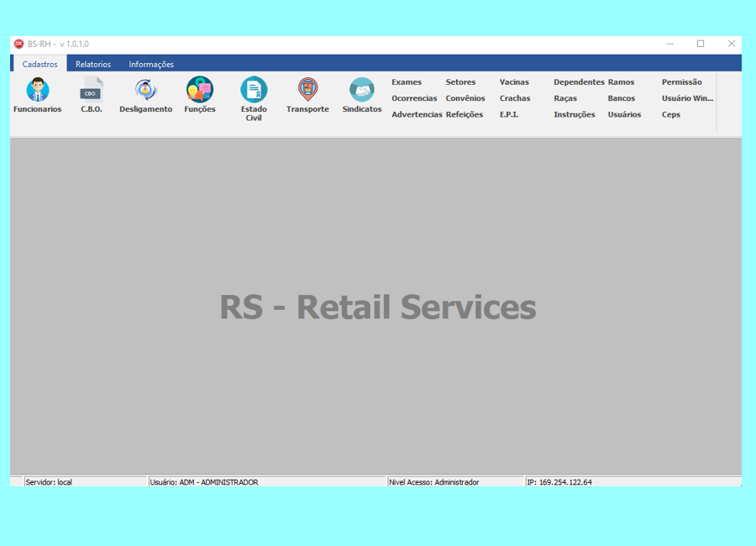Open the Funcionarios employee icon
The image size is (756, 546).
pos(38,89)
